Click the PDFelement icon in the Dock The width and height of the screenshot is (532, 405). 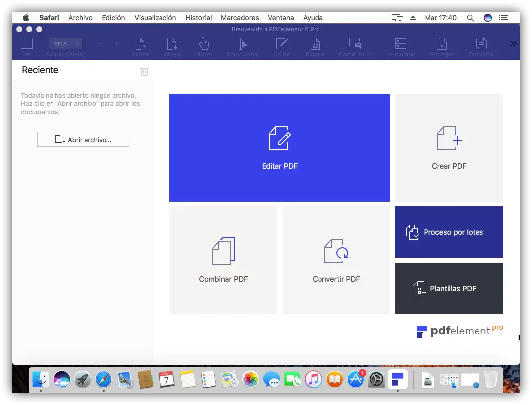[398, 379]
